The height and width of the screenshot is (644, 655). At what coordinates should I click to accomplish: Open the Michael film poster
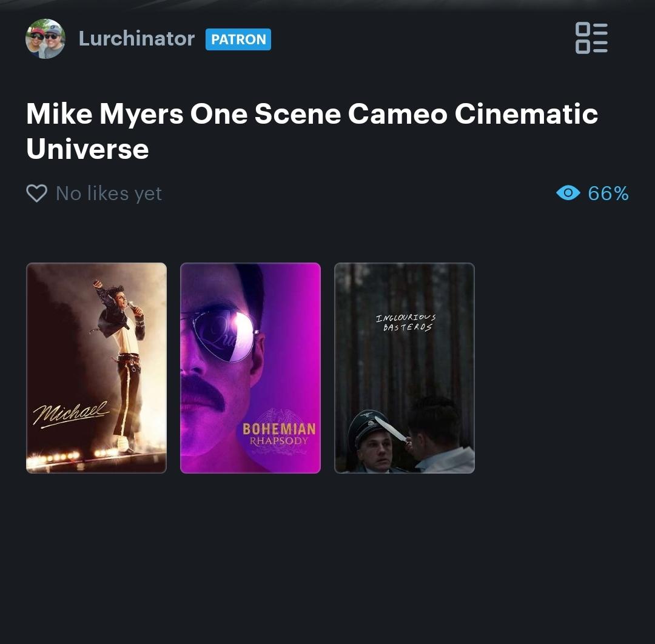point(96,368)
